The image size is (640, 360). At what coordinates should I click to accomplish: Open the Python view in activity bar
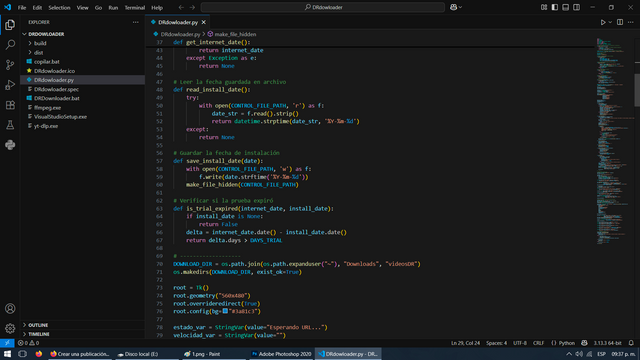pyautogui.click(x=10, y=145)
